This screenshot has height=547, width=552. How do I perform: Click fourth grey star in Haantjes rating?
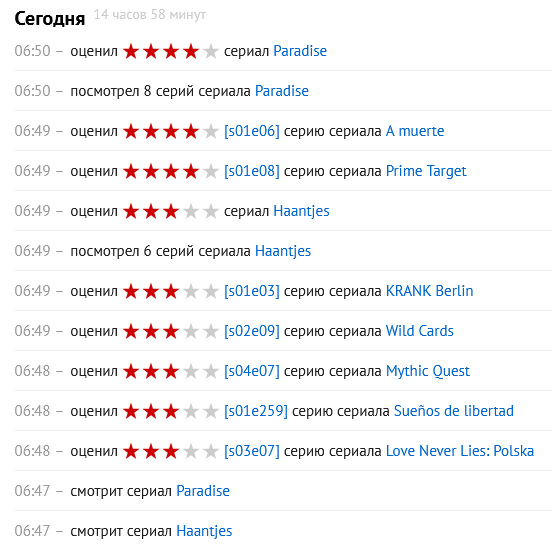coord(191,212)
